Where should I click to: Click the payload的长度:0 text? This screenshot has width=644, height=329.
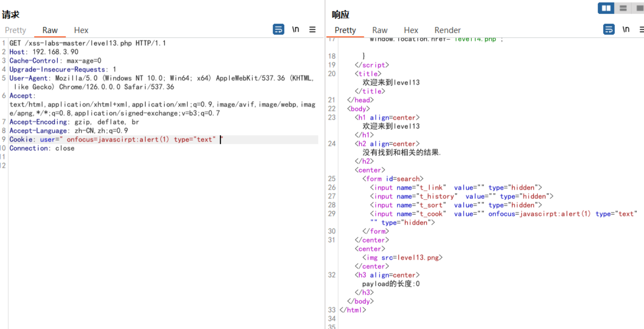point(391,284)
